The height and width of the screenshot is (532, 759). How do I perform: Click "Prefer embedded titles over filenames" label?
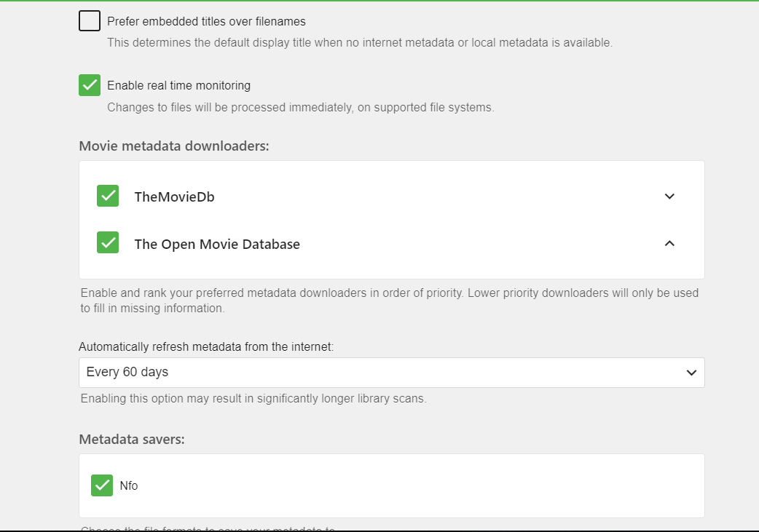(206, 22)
